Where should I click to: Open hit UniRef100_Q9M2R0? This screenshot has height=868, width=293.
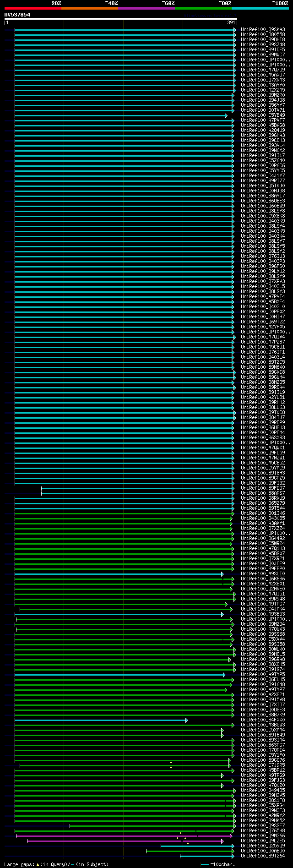[263, 95]
